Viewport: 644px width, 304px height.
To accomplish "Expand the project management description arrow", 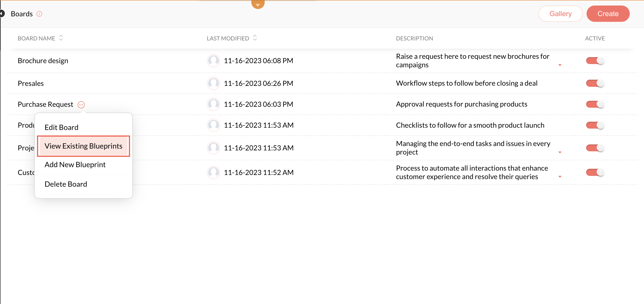I will [560, 152].
